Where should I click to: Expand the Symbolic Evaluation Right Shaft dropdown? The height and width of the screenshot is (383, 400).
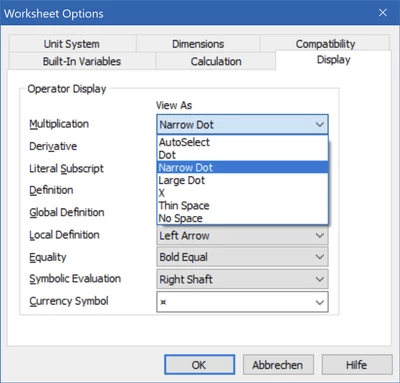(x=242, y=279)
